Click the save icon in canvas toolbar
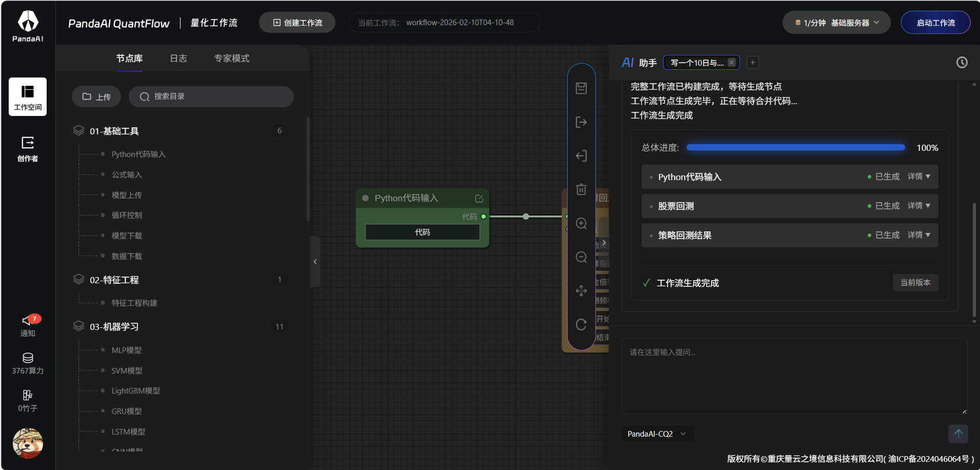 pyautogui.click(x=581, y=88)
